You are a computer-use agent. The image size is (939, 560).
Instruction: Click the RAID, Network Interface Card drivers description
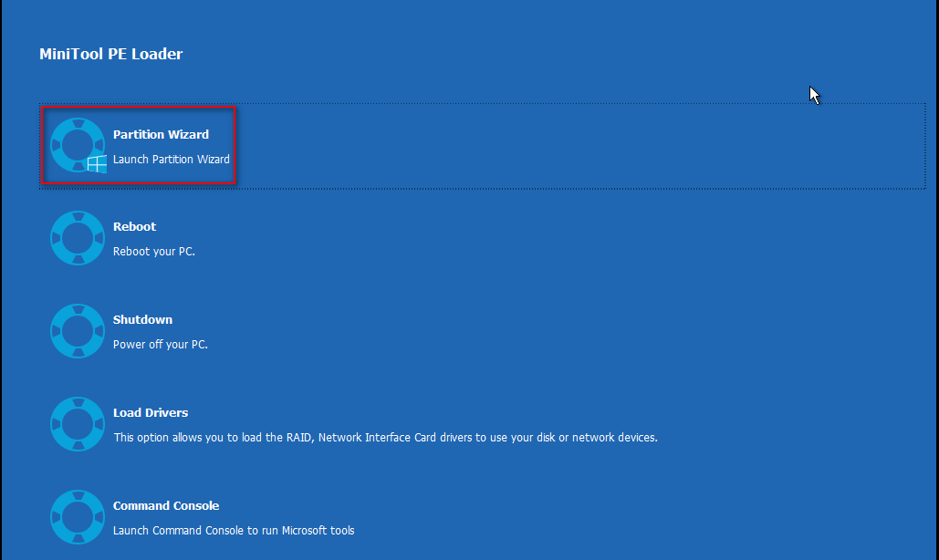pos(386,438)
